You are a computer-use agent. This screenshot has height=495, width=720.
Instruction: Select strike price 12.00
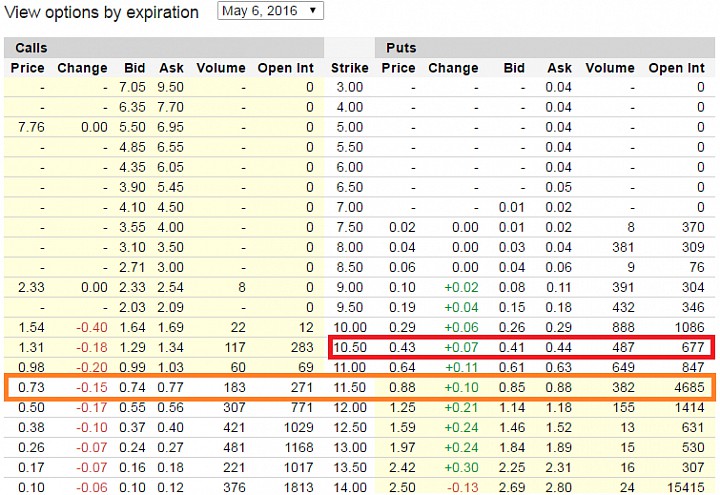(x=349, y=408)
